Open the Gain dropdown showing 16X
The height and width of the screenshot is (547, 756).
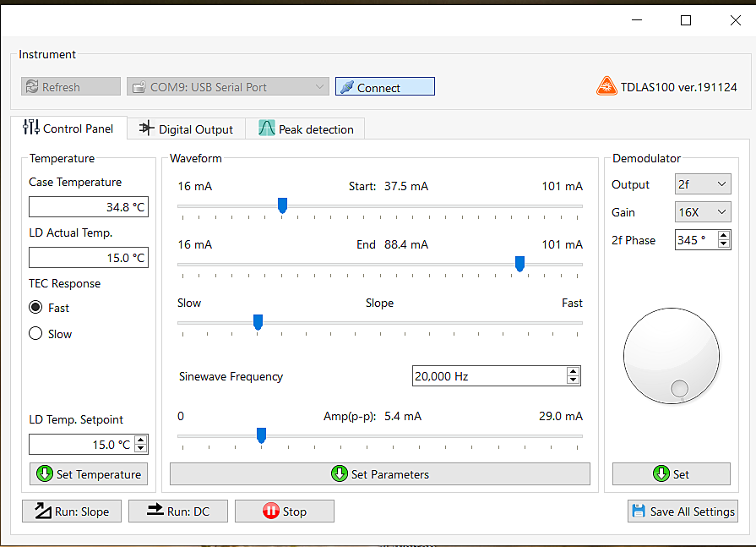[x=703, y=211]
